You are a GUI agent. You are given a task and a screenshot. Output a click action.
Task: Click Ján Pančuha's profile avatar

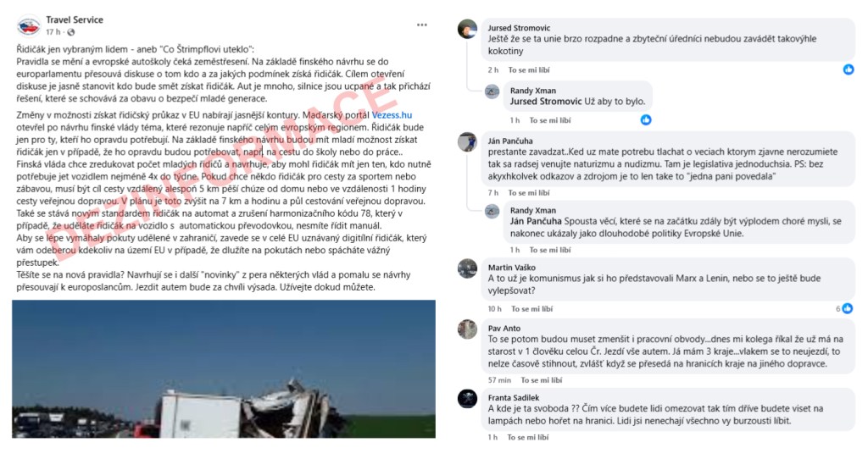click(468, 141)
